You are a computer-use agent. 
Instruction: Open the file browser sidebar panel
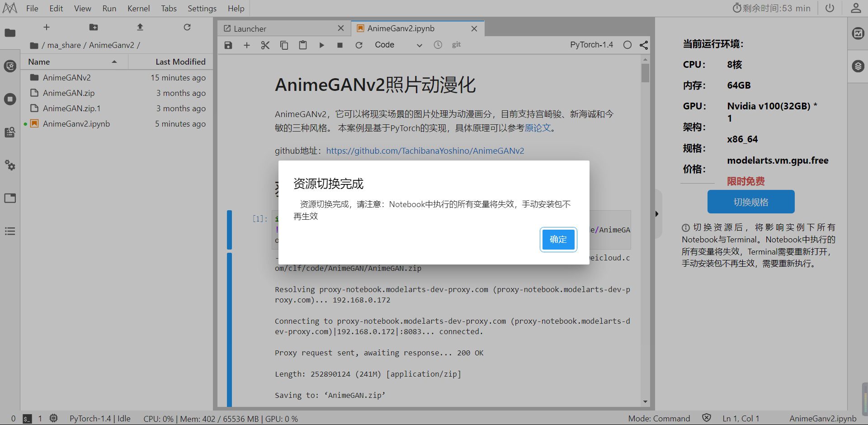pyautogui.click(x=10, y=33)
